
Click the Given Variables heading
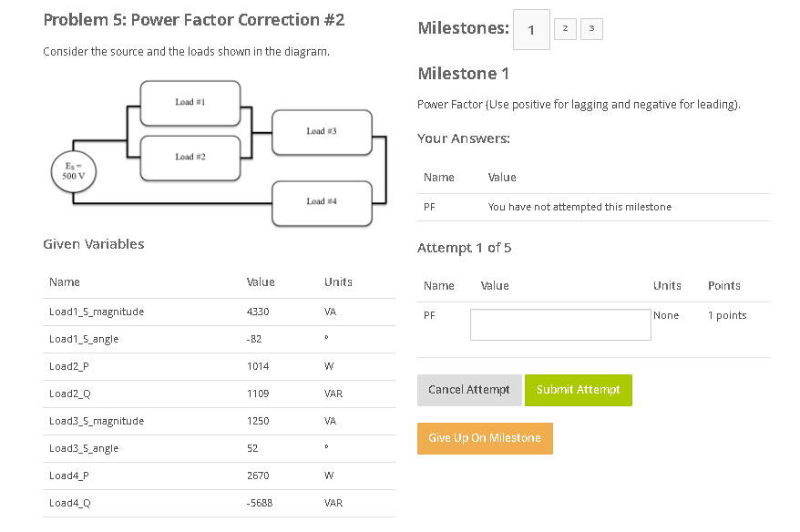point(92,244)
